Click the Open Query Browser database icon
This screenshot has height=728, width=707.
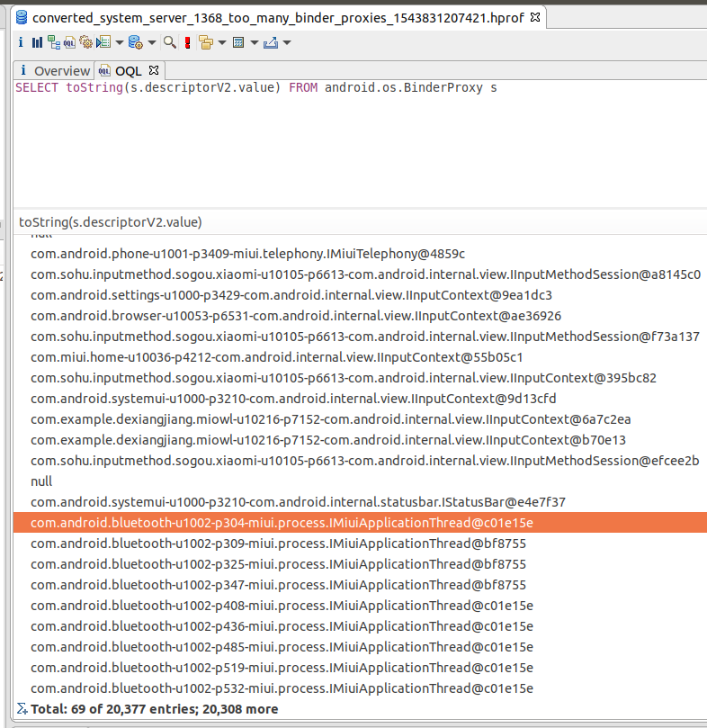(x=135, y=42)
